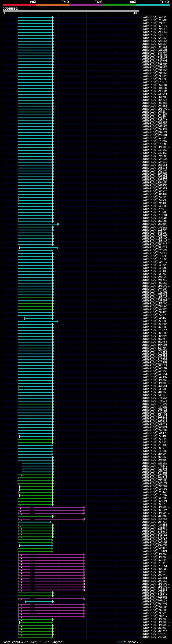The height and width of the screenshot is (644, 172).
Task: Open hit UniRef100_B5X110
Action: [154, 572]
